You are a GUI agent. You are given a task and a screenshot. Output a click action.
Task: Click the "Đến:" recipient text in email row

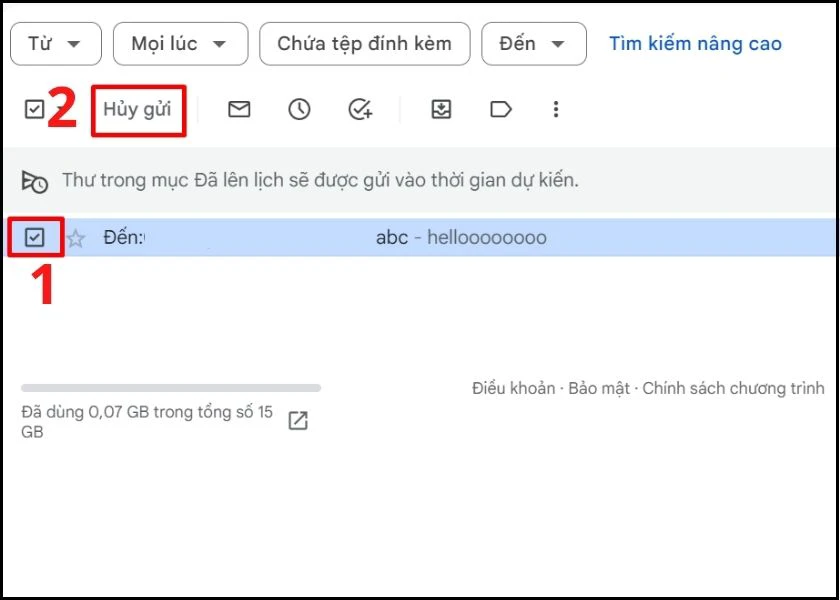click(x=124, y=237)
